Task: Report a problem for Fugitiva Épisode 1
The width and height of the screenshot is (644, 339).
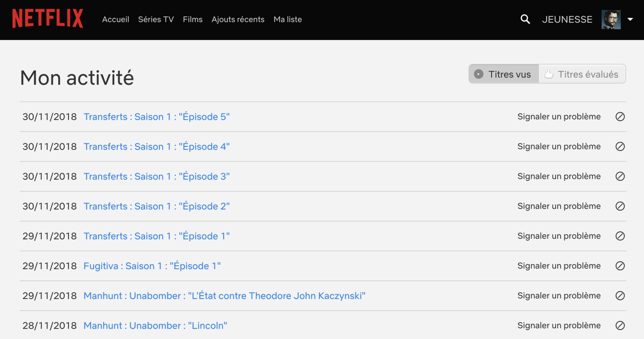Action: [x=559, y=266]
